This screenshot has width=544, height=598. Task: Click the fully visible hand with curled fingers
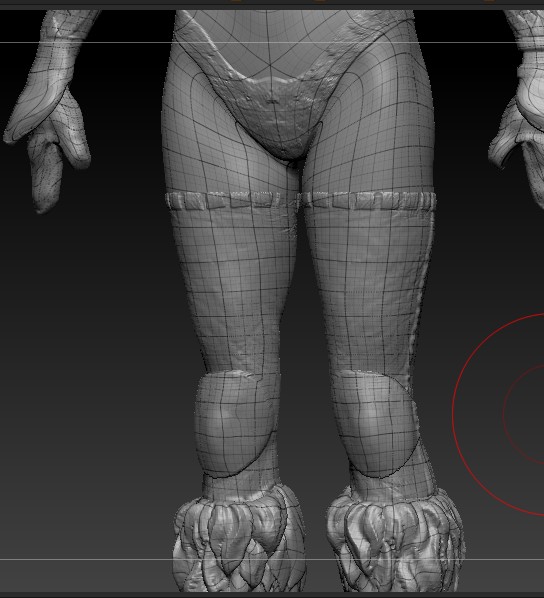[48, 150]
